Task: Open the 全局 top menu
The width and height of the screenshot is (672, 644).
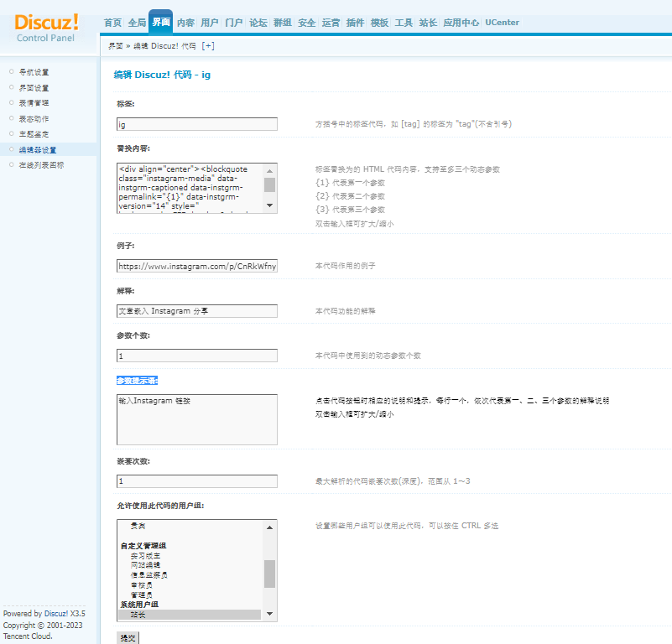Action: (137, 23)
